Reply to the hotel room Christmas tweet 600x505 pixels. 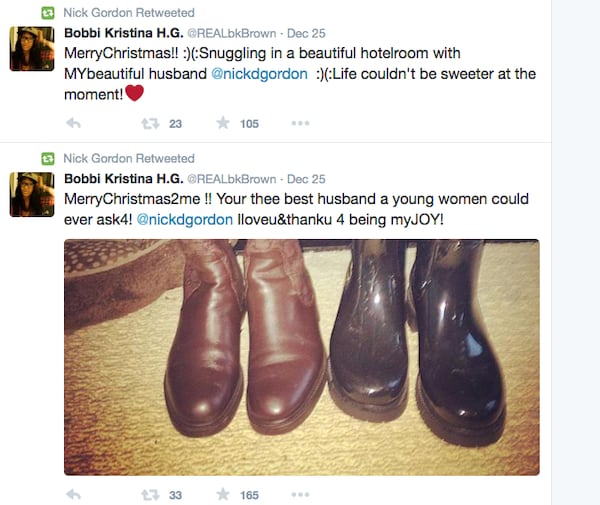click(x=73, y=124)
